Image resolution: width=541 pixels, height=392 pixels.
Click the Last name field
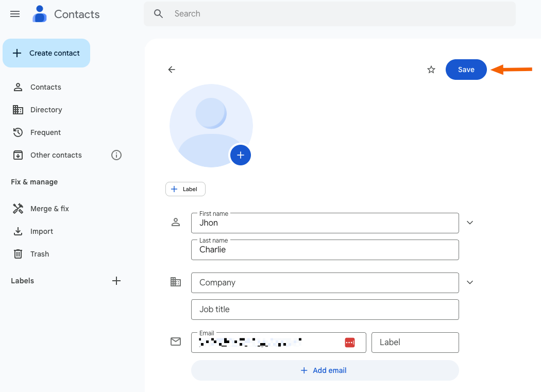tap(325, 250)
